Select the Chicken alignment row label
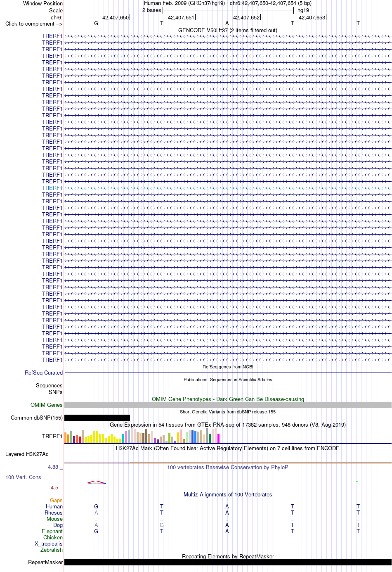 click(53, 537)
